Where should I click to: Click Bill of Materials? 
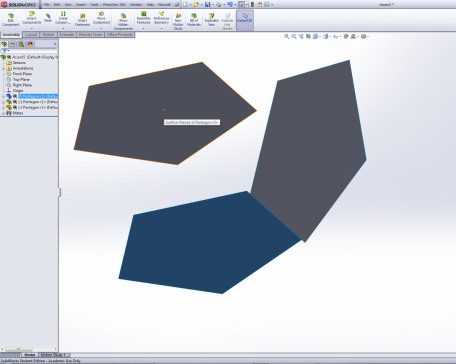pyautogui.click(x=194, y=20)
